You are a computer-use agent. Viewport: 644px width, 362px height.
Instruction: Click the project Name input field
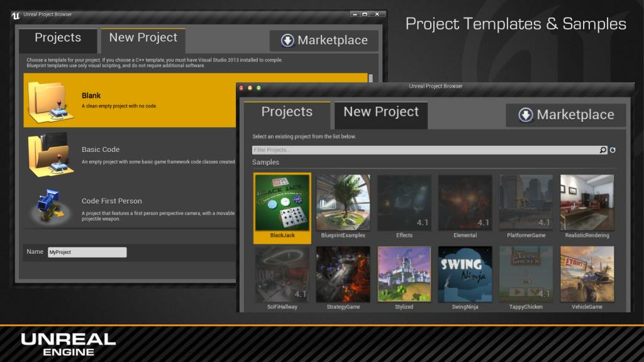[x=87, y=252]
